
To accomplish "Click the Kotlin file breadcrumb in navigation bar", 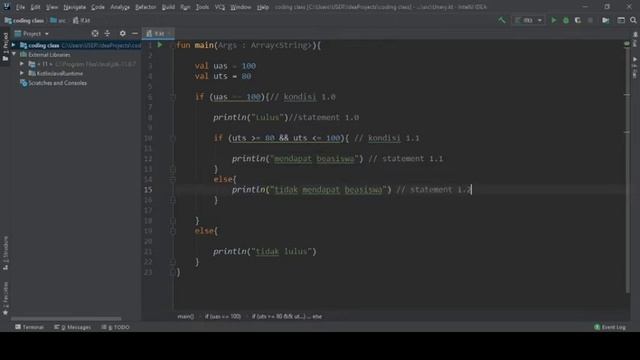I will coord(82,20).
